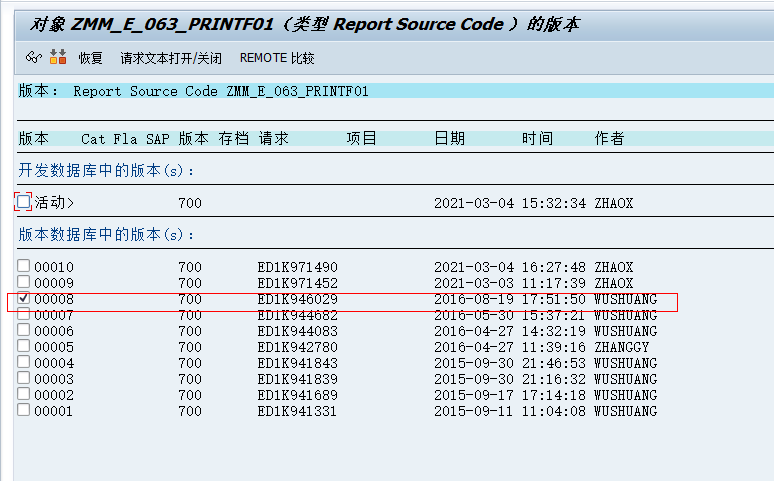Click the 日期 column header
Screen dimensions: 774x481
450,138
